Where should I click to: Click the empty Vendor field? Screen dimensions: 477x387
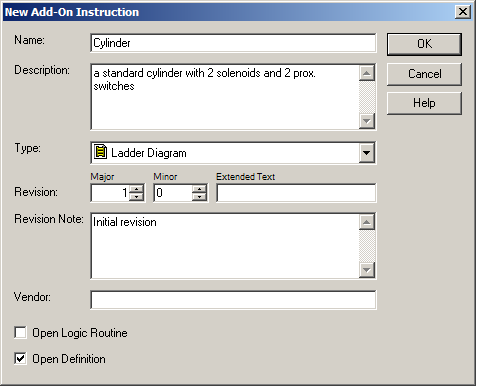(x=233, y=300)
